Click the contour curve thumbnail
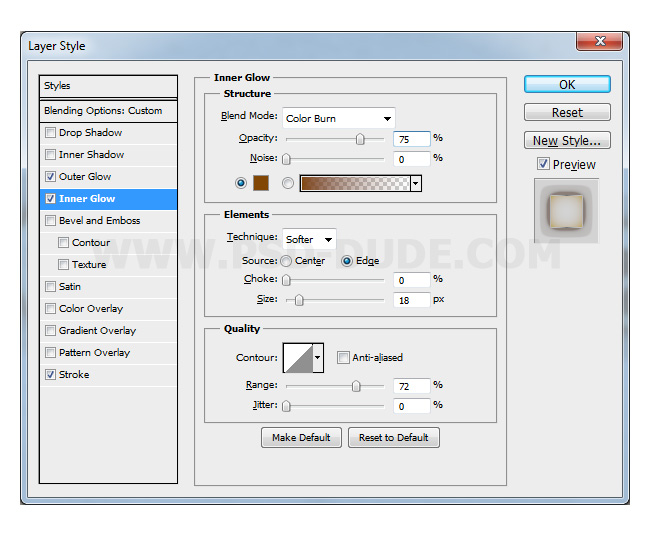Viewport: 650px width, 536px height. (x=298, y=357)
